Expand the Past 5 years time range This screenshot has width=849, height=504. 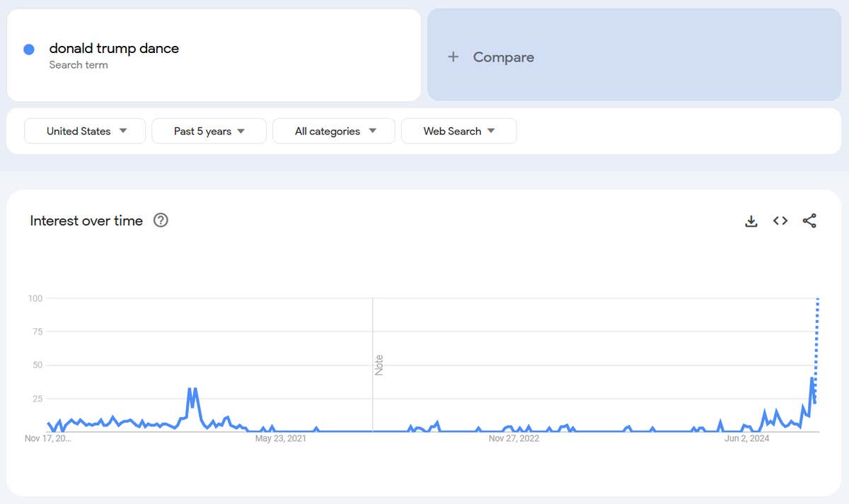[x=209, y=131]
